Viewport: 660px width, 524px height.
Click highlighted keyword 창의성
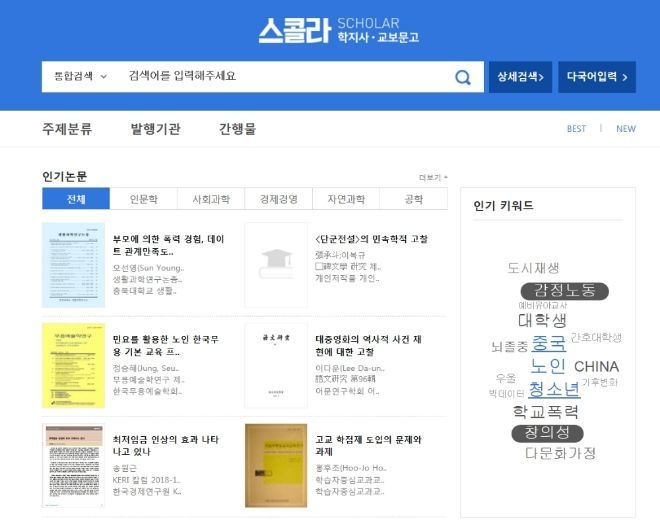pyautogui.click(x=547, y=433)
